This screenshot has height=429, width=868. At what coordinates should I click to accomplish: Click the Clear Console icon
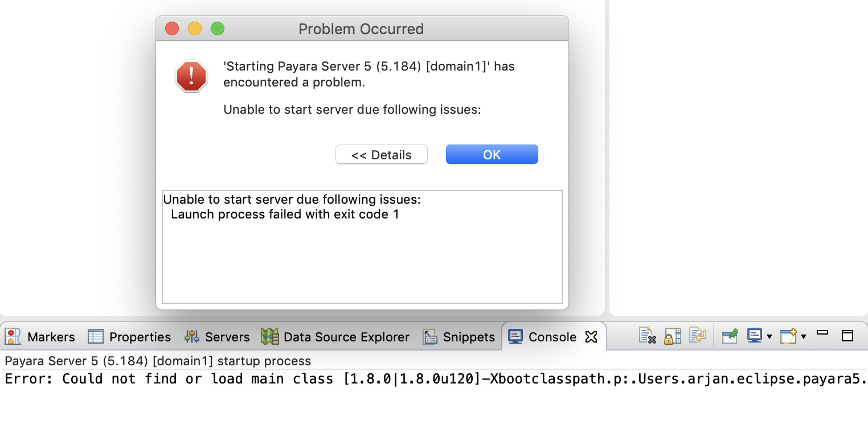click(647, 336)
